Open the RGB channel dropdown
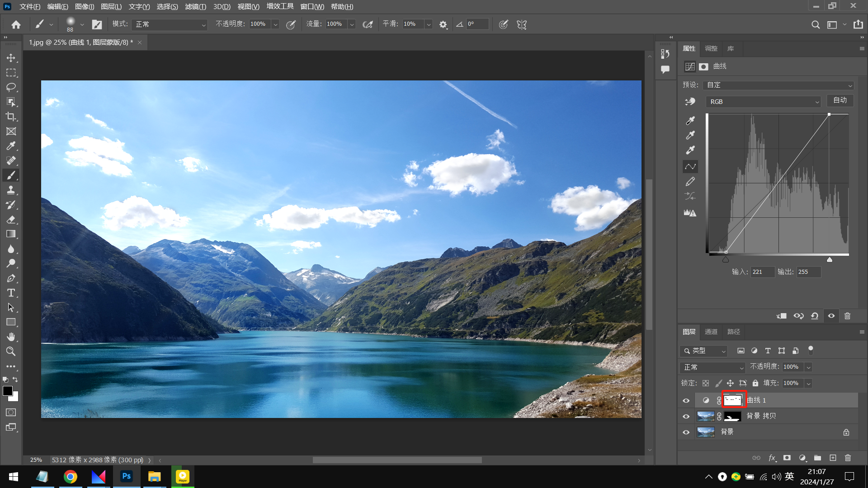Viewport: 868px width, 488px height. (763, 102)
